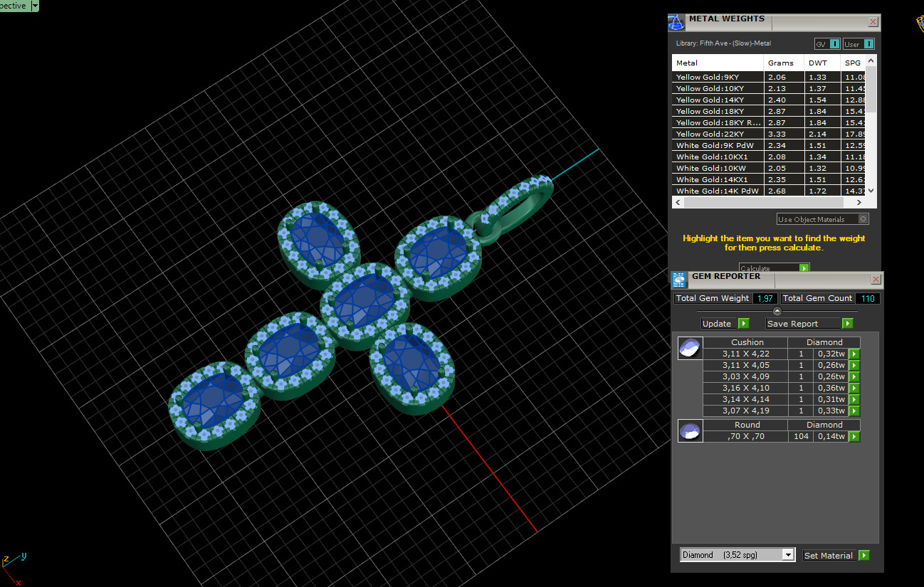
Task: Click the DWT column header
Action: 822,63
